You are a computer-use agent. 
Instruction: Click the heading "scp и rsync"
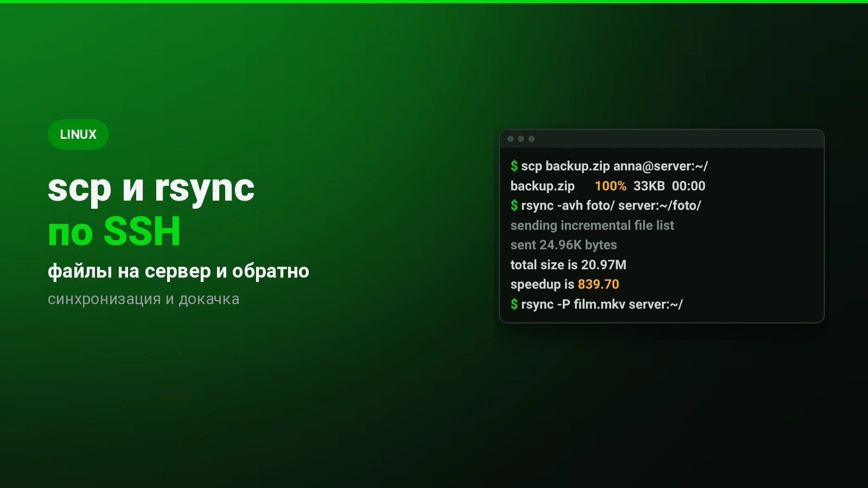(x=151, y=189)
